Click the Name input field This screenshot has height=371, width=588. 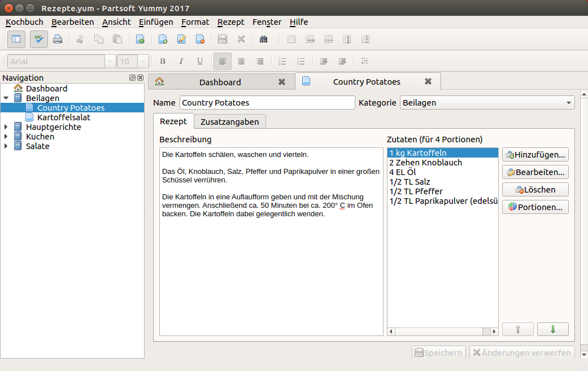267,103
